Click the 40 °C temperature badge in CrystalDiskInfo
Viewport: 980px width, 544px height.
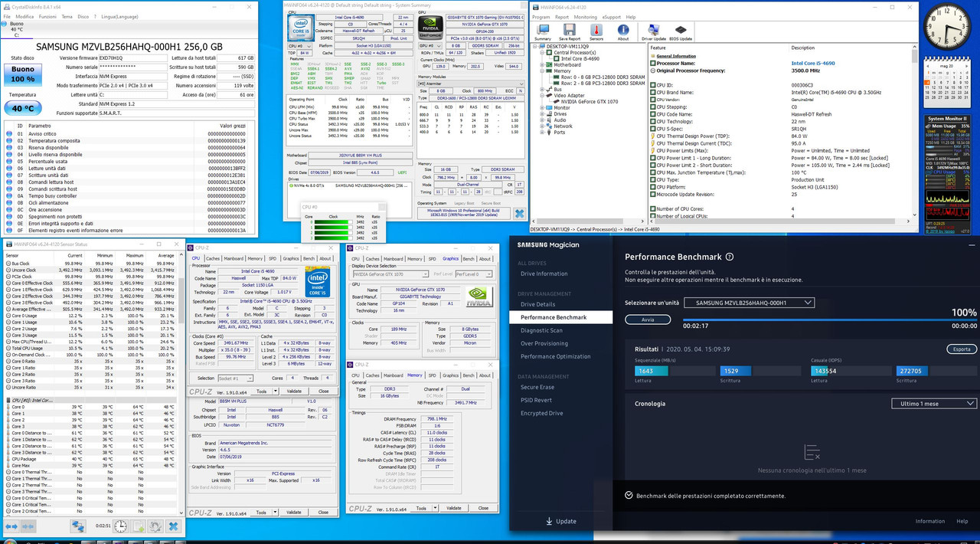pos(22,108)
